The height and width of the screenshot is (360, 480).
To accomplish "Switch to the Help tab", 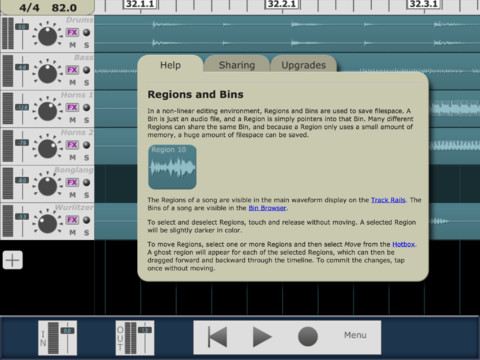I will pyautogui.click(x=170, y=65).
